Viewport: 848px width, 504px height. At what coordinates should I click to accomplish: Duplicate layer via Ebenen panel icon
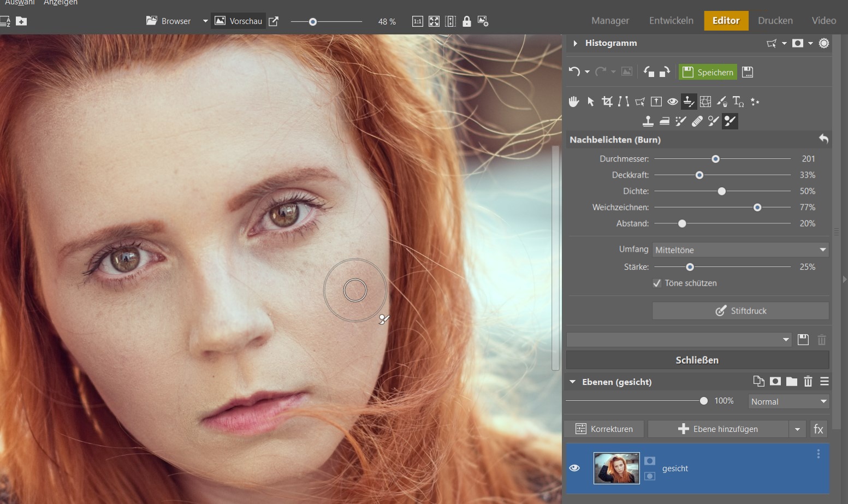[758, 382]
